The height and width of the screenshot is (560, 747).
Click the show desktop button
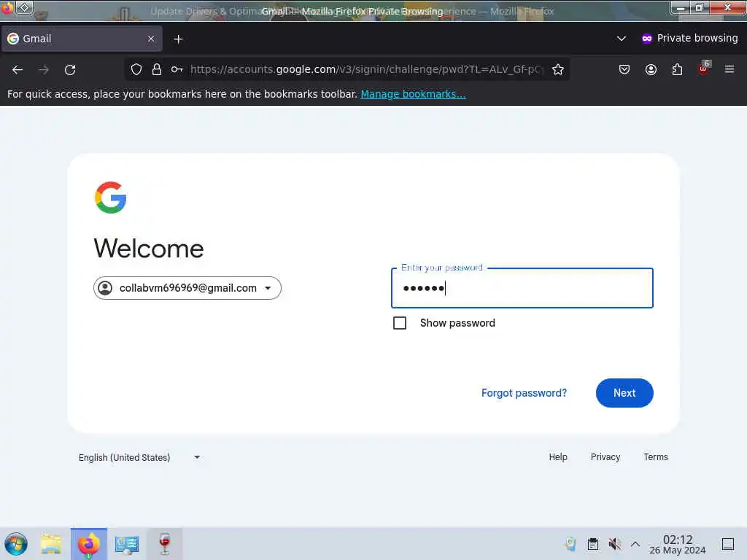pyautogui.click(x=728, y=544)
